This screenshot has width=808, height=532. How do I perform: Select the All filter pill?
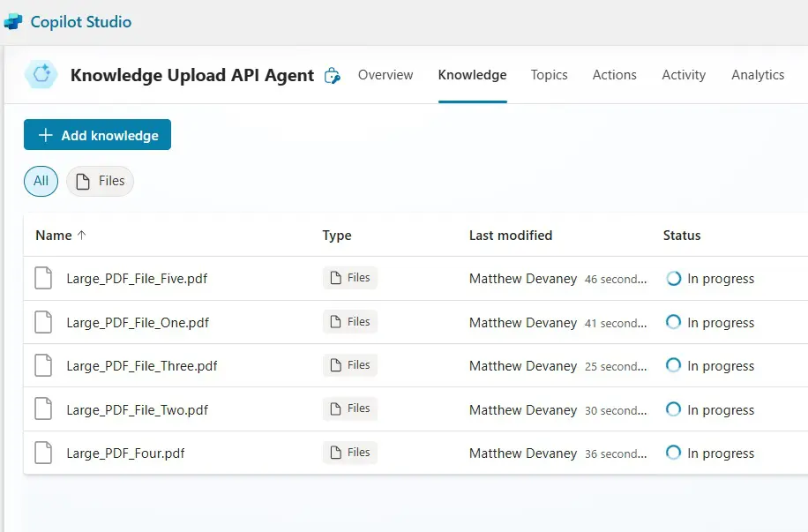(41, 181)
